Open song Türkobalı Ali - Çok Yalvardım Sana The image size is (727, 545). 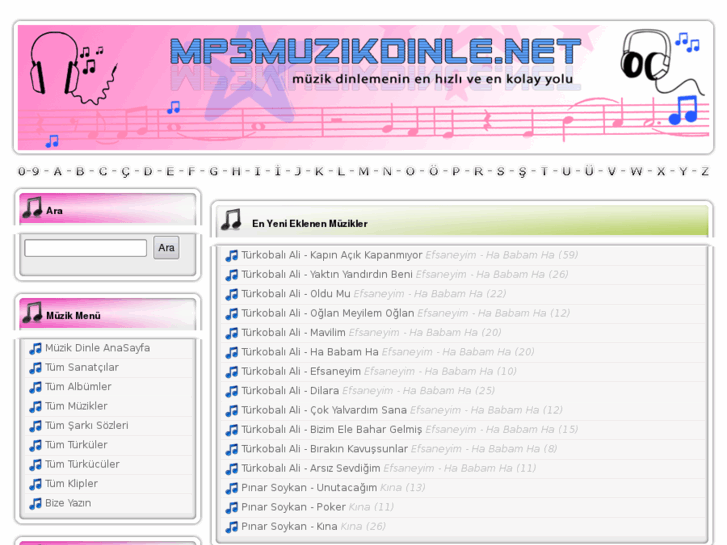click(324, 410)
